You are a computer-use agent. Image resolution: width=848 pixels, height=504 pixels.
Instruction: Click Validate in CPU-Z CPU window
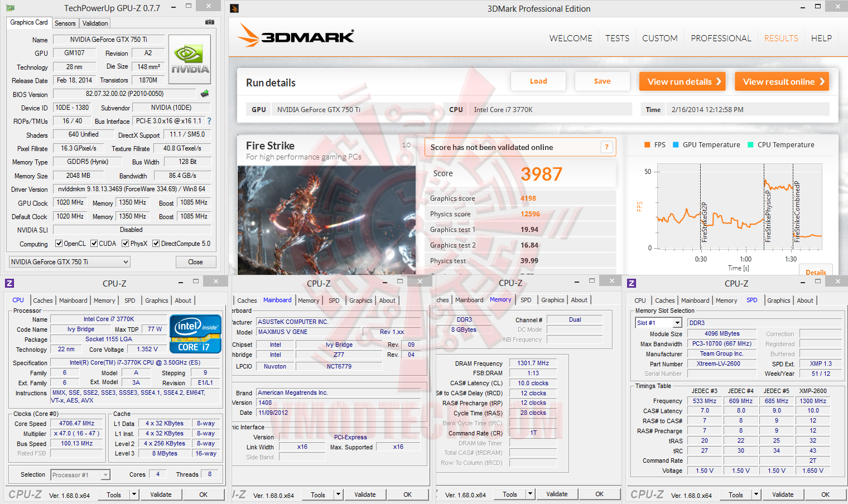coord(161,495)
